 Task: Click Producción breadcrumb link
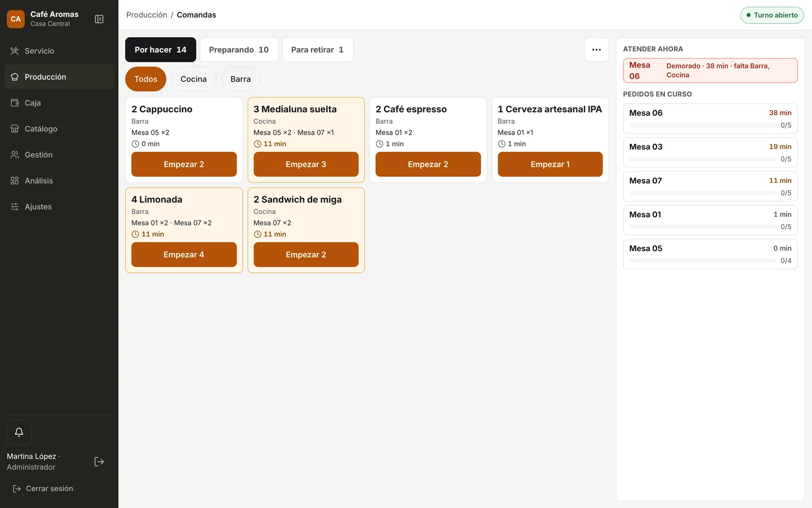coord(147,15)
